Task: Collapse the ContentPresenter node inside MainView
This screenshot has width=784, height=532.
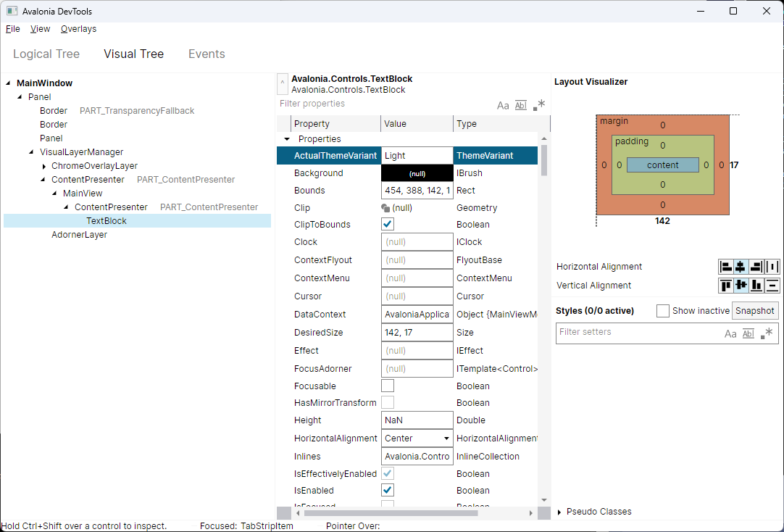Action: 66,207
